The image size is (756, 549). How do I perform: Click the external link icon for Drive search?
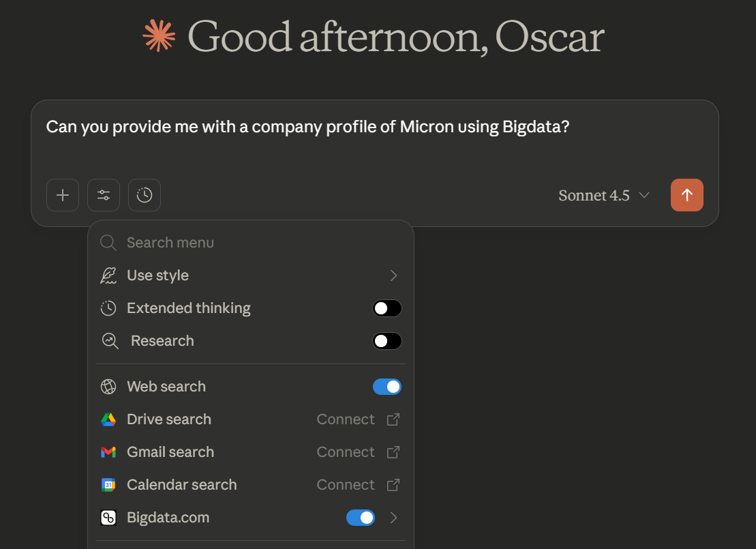pos(393,419)
